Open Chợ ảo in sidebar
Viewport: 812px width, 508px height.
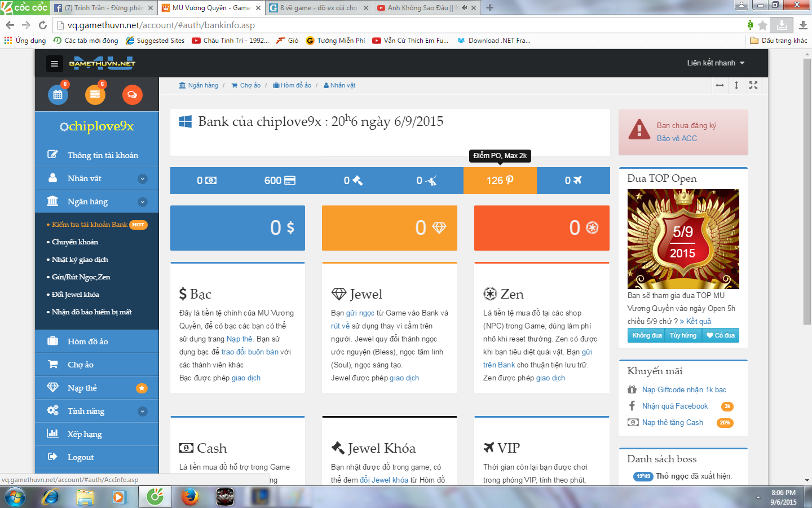(x=96, y=365)
